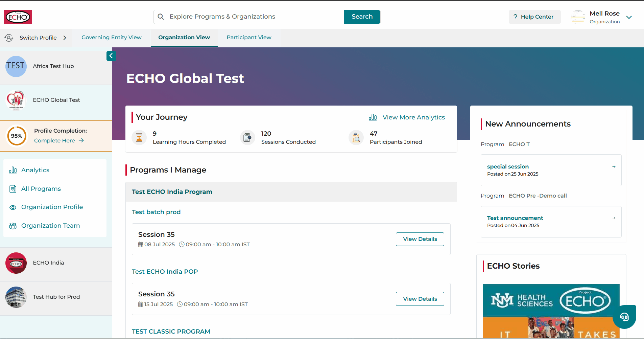Click the arrow on special session announcement
Image resolution: width=644 pixels, height=339 pixels.
(x=614, y=166)
